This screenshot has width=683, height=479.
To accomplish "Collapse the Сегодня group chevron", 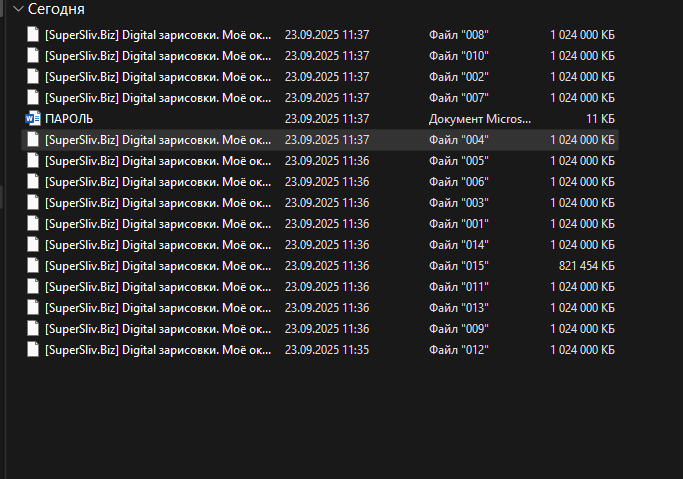I will [x=18, y=9].
